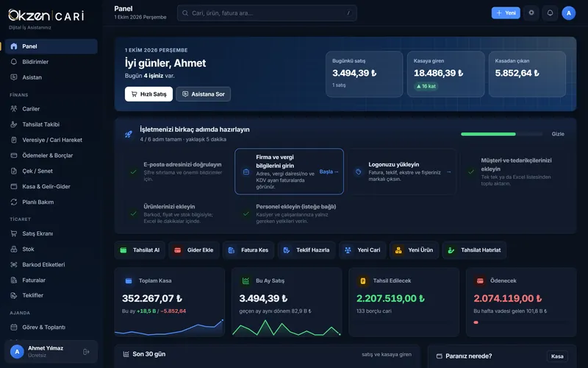Image resolution: width=588 pixels, height=368 pixels.
Task: Click the Teklif Hazırla shortcut
Action: [x=306, y=250]
